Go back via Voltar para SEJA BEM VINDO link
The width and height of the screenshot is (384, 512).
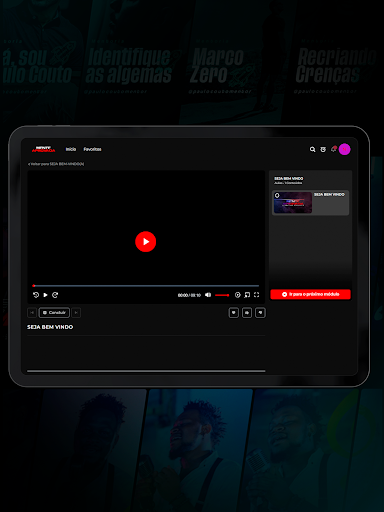pos(56,164)
